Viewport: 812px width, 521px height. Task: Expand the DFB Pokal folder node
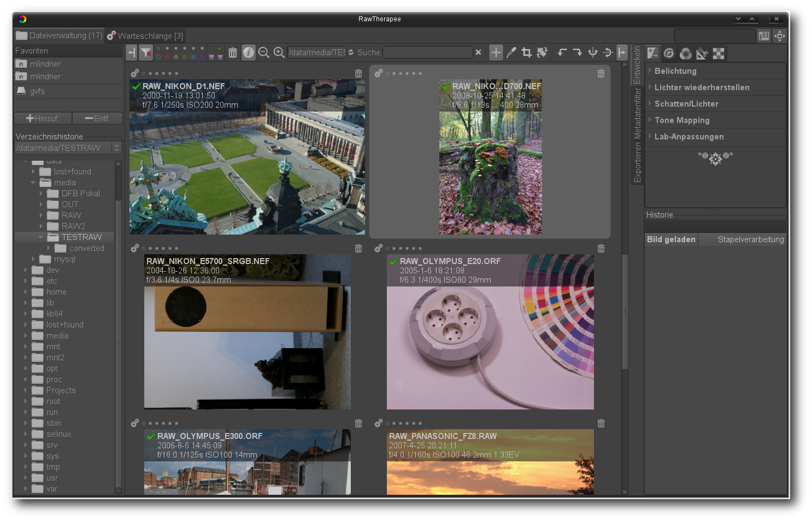pos(41,194)
